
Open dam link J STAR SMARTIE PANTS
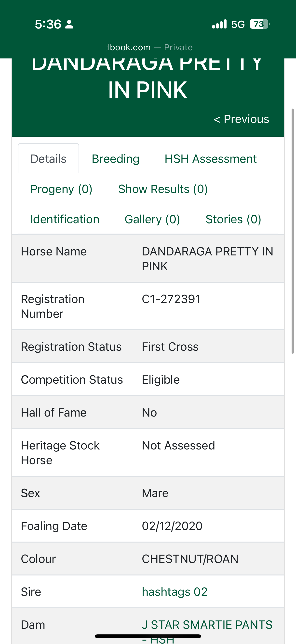[x=207, y=625]
